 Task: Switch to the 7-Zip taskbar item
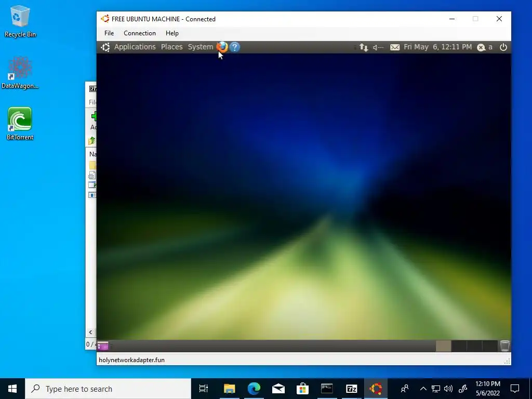pyautogui.click(x=351, y=389)
